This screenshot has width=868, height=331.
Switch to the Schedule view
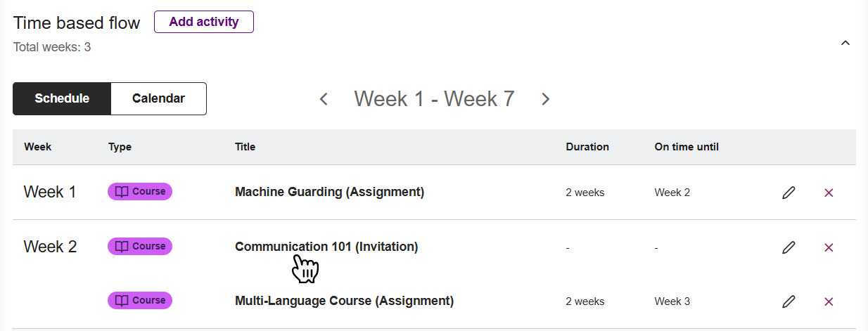(62, 98)
